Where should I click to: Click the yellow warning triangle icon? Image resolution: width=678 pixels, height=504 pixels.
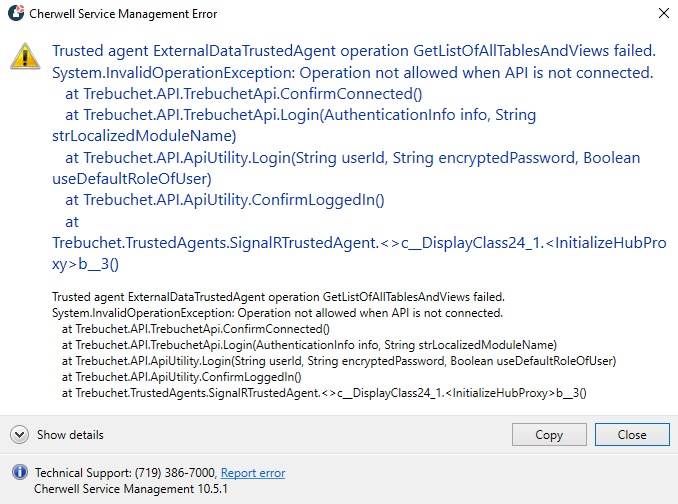25,55
